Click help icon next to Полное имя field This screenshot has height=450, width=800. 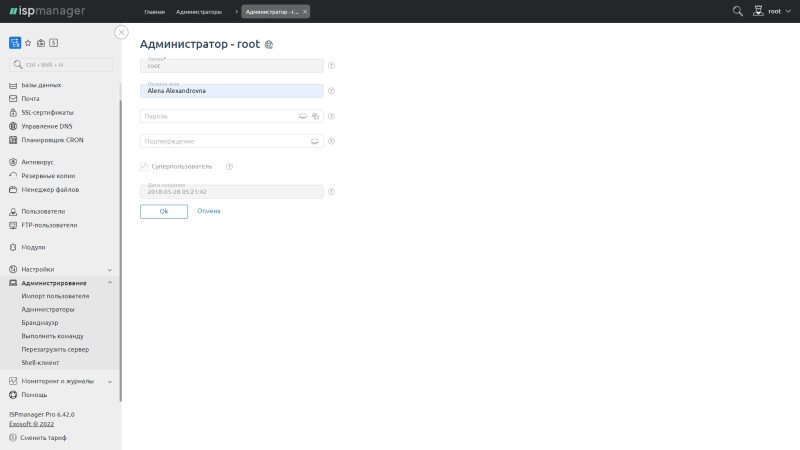(x=331, y=91)
